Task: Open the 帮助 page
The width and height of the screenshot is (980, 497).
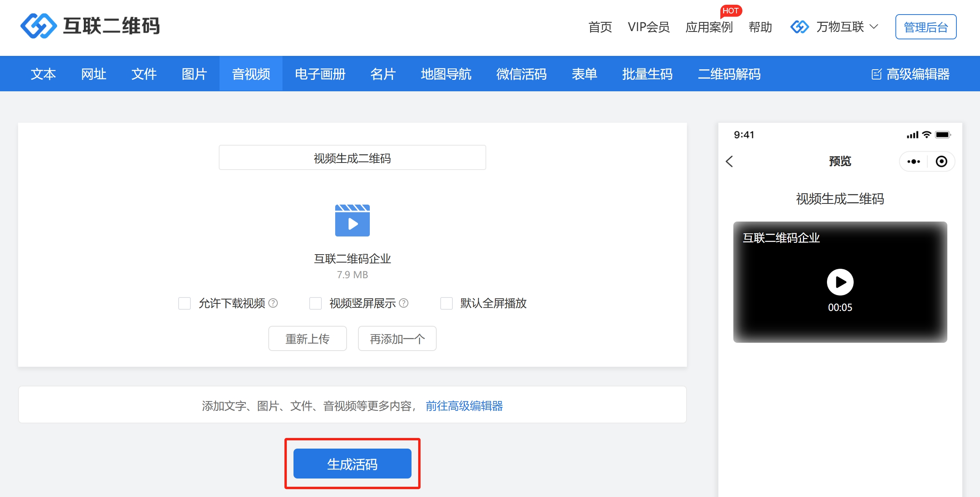Action: click(x=760, y=27)
